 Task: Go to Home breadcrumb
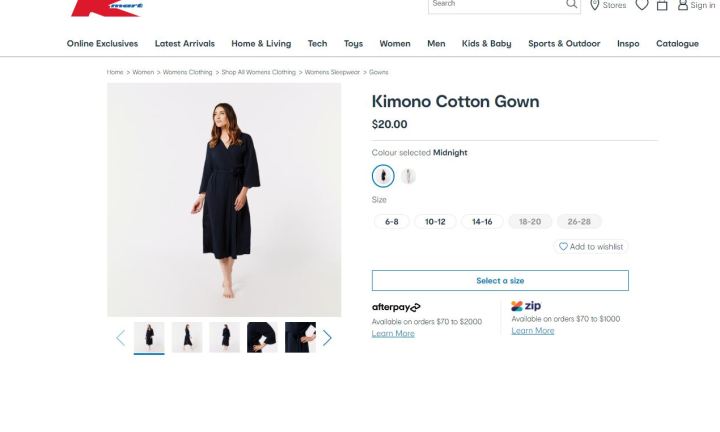115,72
